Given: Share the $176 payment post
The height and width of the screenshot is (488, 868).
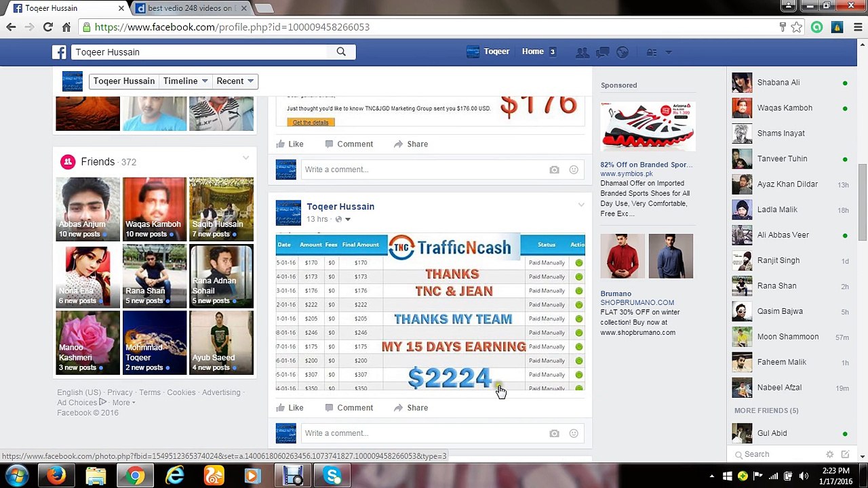Looking at the screenshot, I should pos(411,144).
